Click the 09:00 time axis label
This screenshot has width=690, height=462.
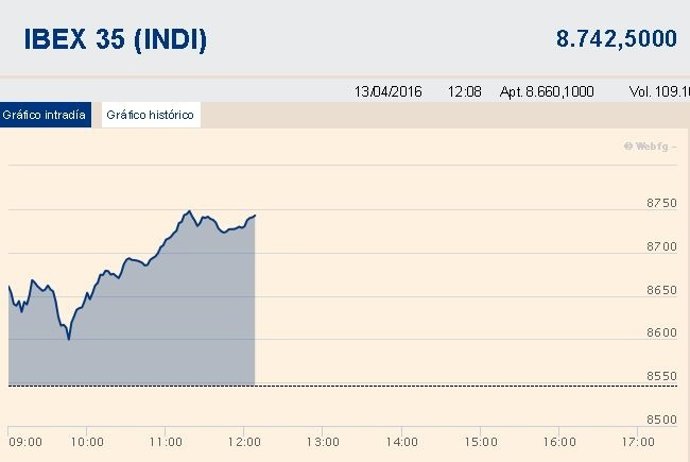click(24, 441)
